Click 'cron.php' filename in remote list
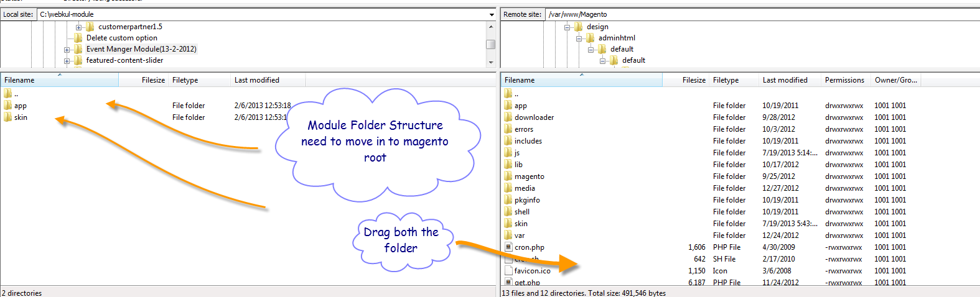 pyautogui.click(x=530, y=247)
